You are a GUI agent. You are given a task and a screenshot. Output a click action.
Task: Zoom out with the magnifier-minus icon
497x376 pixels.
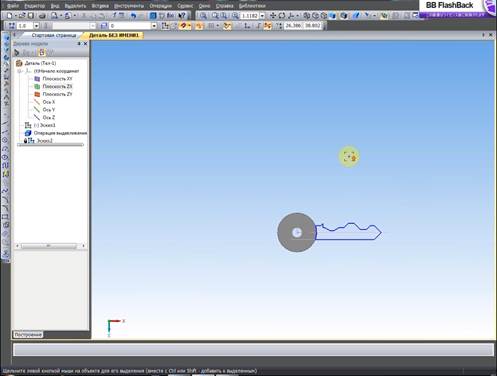tap(224, 16)
